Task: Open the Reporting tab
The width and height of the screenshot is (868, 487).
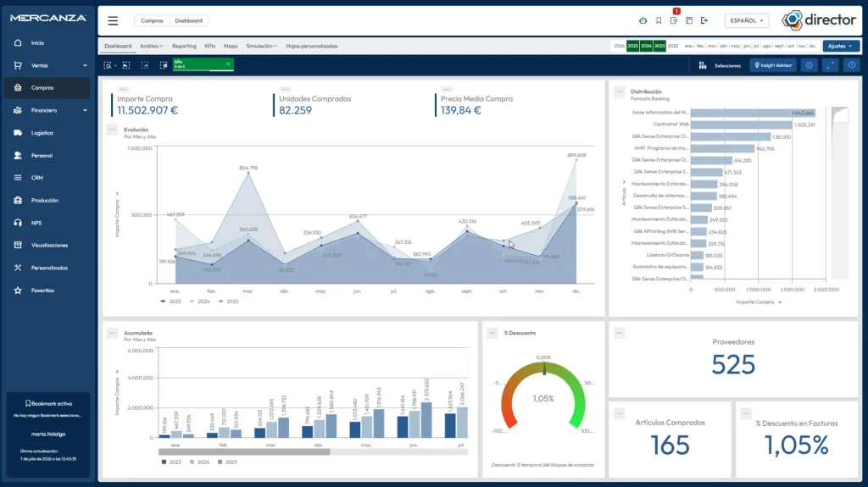Action: pos(184,46)
